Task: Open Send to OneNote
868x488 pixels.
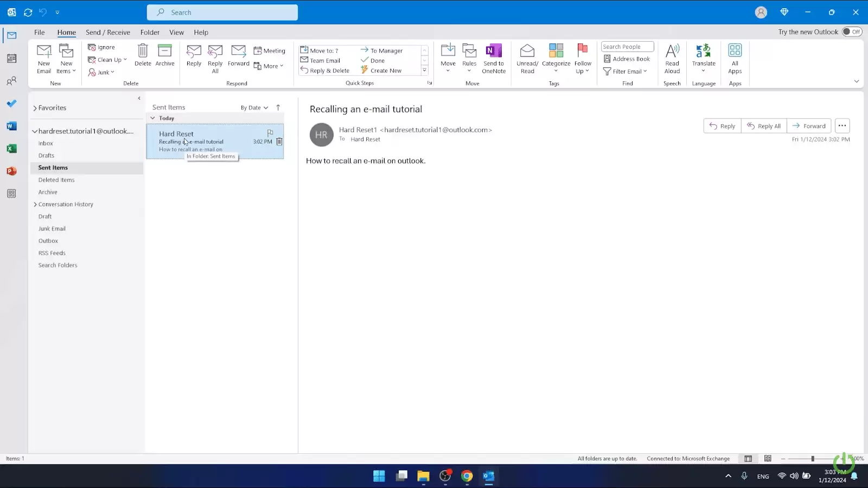Action: [493, 58]
